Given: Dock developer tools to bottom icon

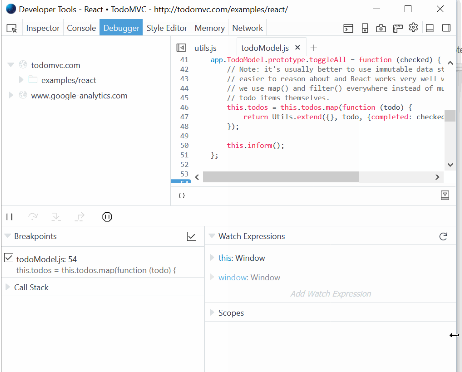Looking at the screenshot, I should coord(430,28).
